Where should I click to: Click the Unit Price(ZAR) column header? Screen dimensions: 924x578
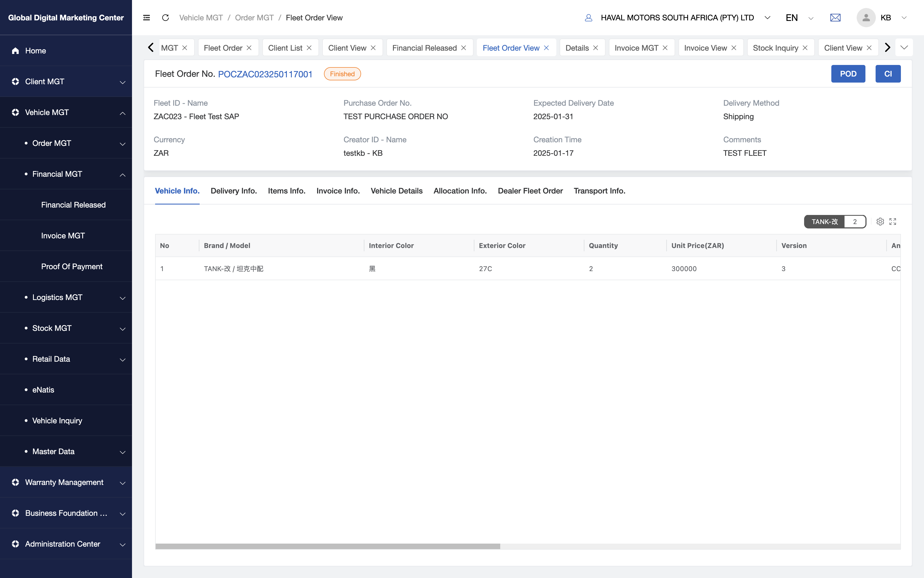(721, 246)
